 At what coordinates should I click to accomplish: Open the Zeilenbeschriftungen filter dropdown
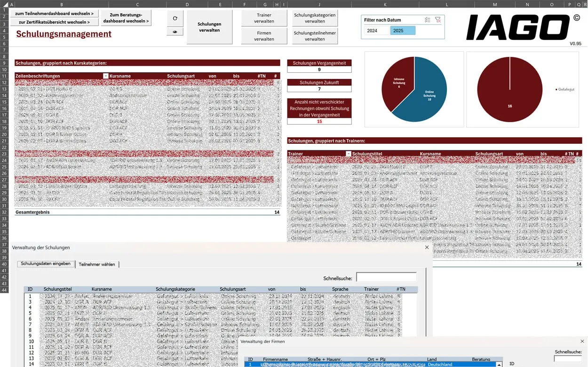[105, 76]
